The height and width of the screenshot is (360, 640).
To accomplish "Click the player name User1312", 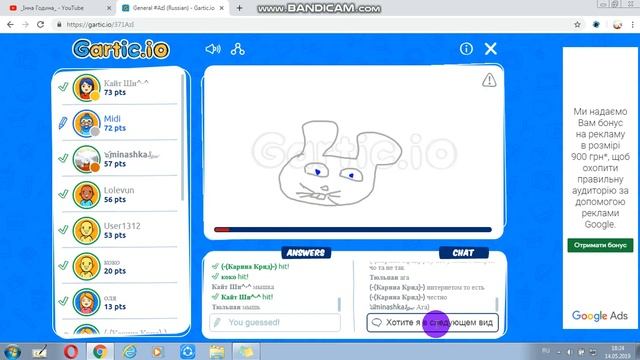I will click(x=122, y=226).
